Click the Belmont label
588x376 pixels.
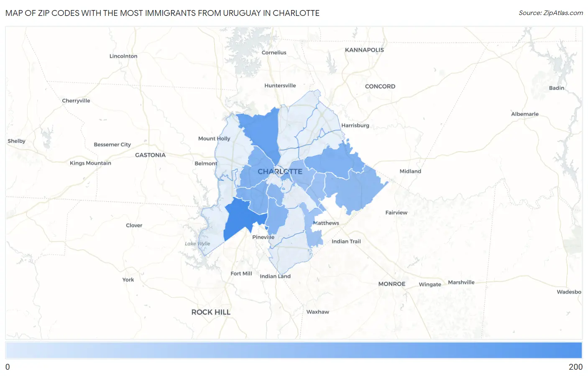click(x=206, y=163)
